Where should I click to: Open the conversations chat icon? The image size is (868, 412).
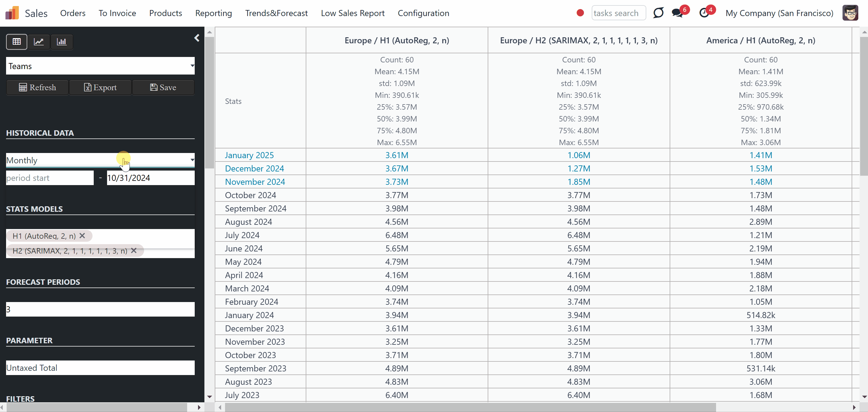pos(677,13)
